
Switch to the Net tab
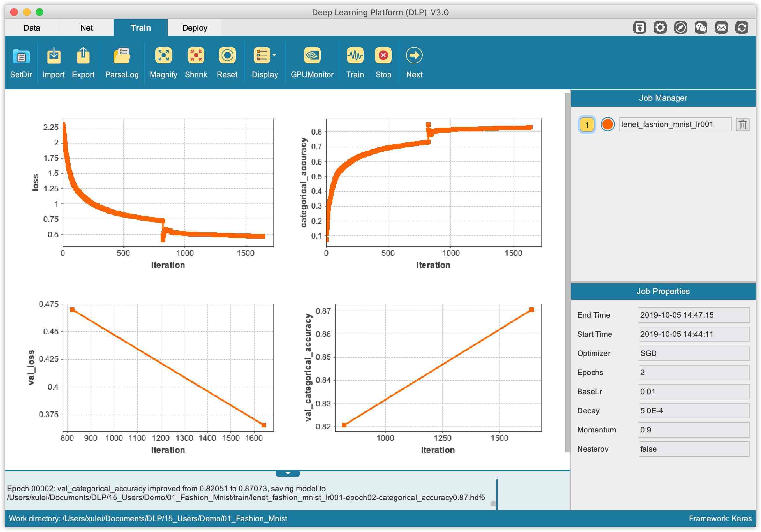click(x=86, y=28)
